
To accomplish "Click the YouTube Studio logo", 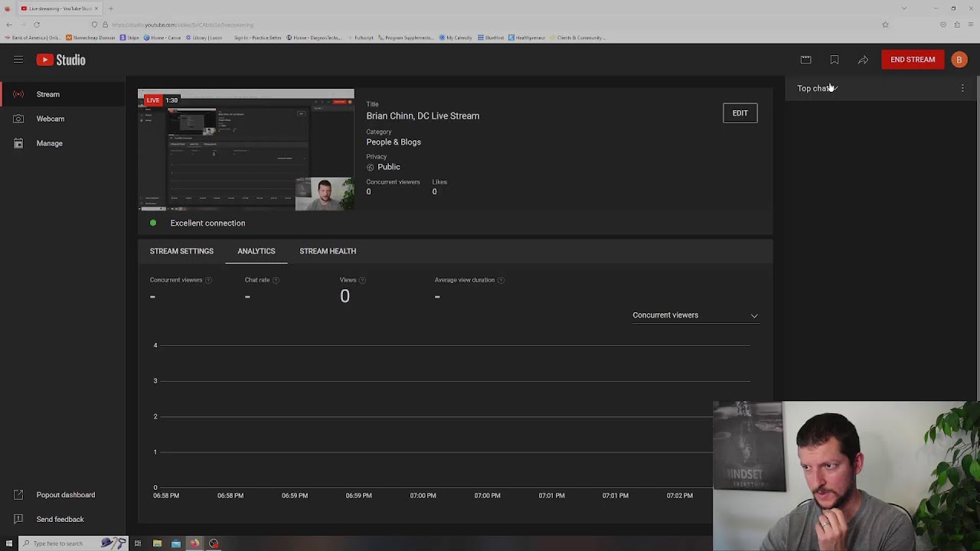I will coord(61,60).
